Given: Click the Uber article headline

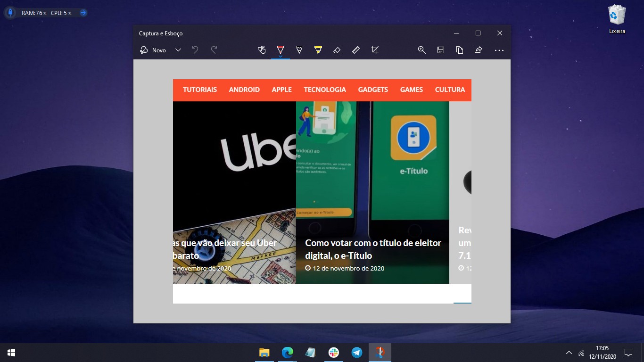Looking at the screenshot, I should [225, 249].
